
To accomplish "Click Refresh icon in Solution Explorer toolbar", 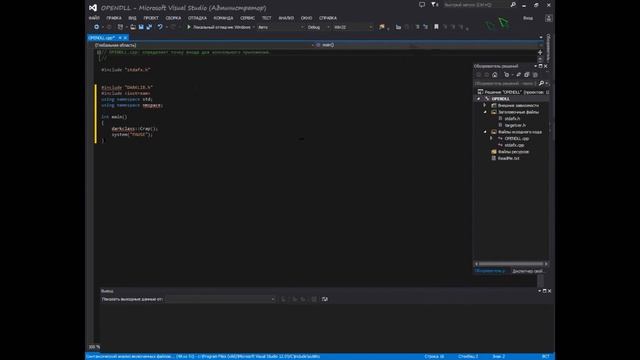I will [518, 75].
